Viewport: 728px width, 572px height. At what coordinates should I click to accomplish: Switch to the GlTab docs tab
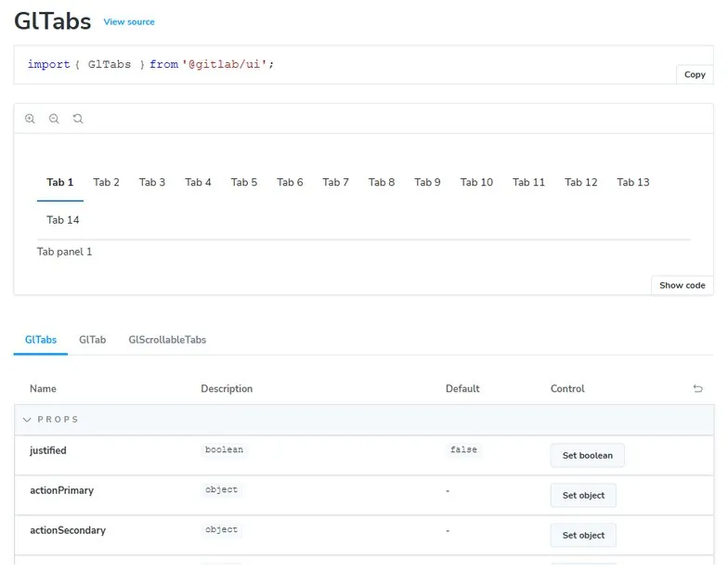click(x=92, y=340)
